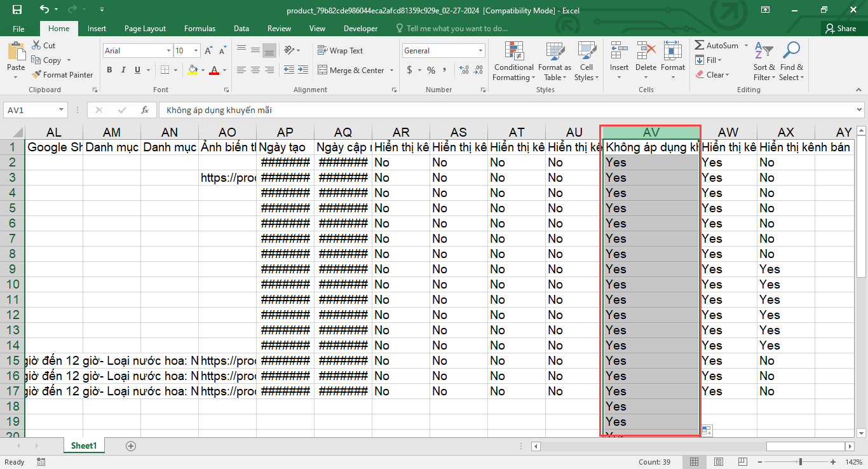Save the workbook using the floppy disk icon
This screenshot has width=868, height=469.
17,10
